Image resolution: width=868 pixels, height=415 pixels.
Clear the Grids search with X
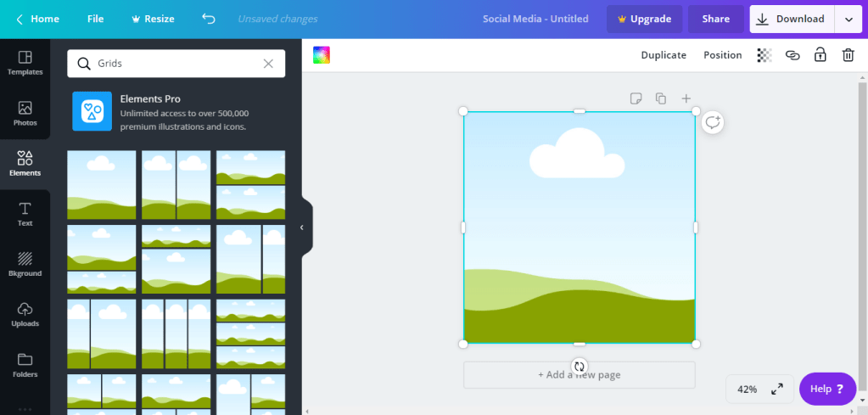pos(268,64)
